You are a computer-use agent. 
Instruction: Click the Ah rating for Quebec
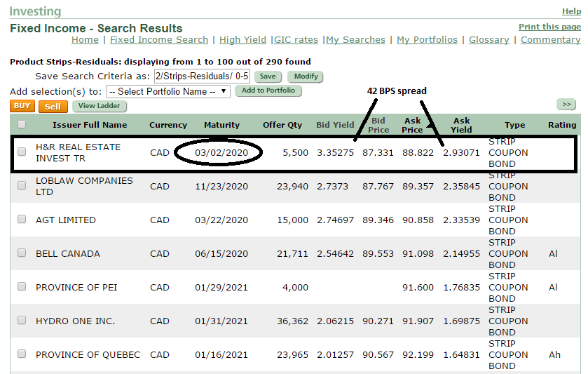[x=554, y=355]
